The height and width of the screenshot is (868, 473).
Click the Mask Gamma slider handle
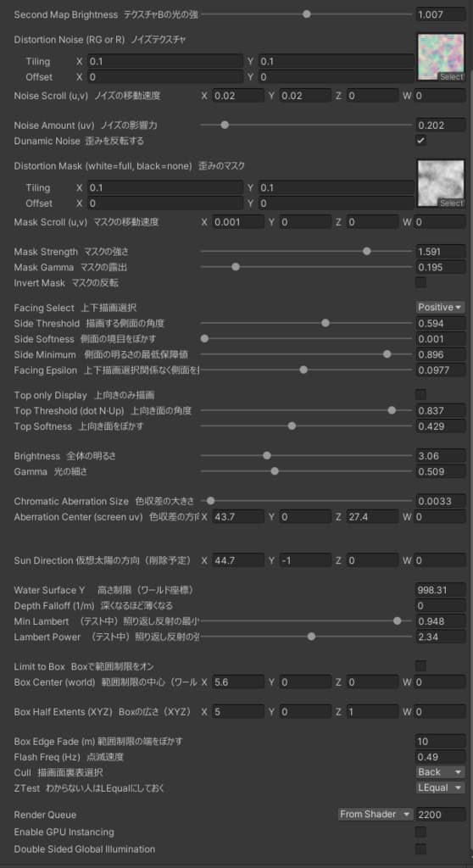(x=236, y=267)
